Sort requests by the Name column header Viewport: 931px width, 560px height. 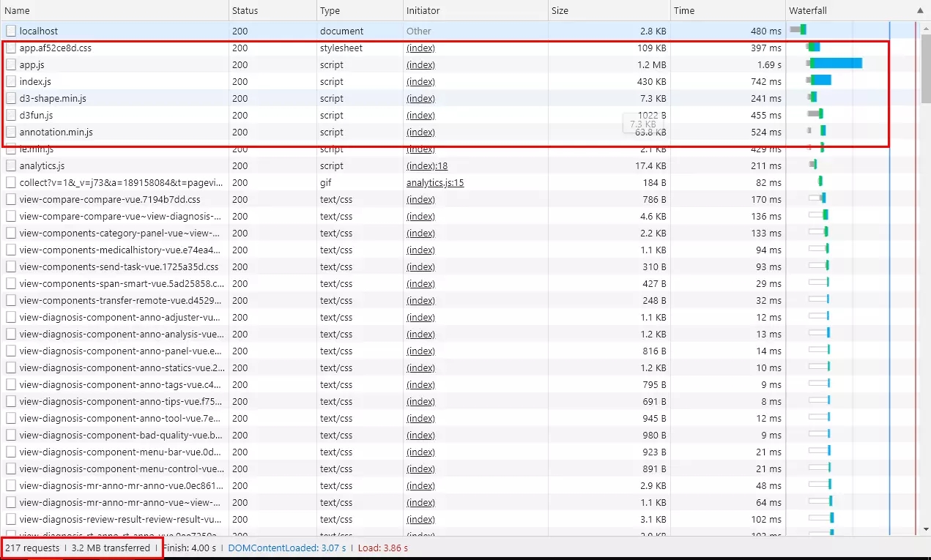(x=18, y=11)
